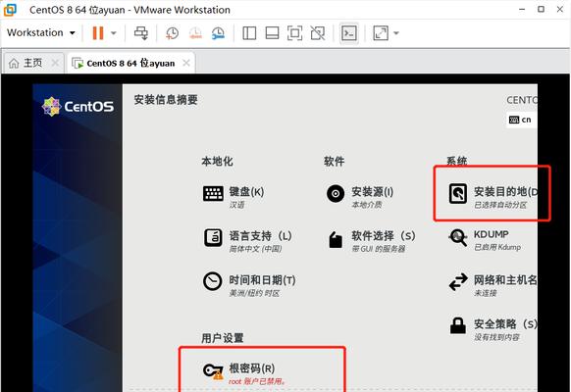Open 语言支持 (L) settings
The height and width of the screenshot is (392, 571).
260,236
